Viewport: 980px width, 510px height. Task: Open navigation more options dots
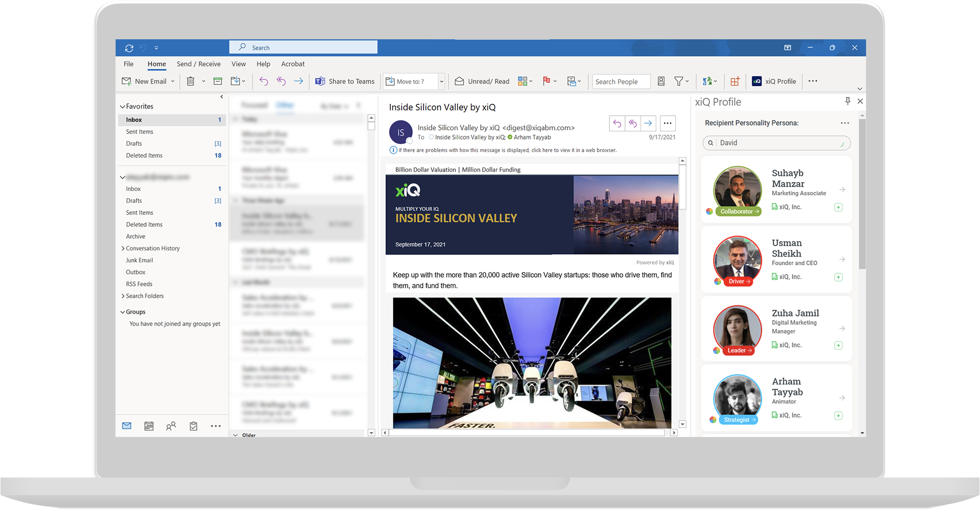click(x=216, y=426)
